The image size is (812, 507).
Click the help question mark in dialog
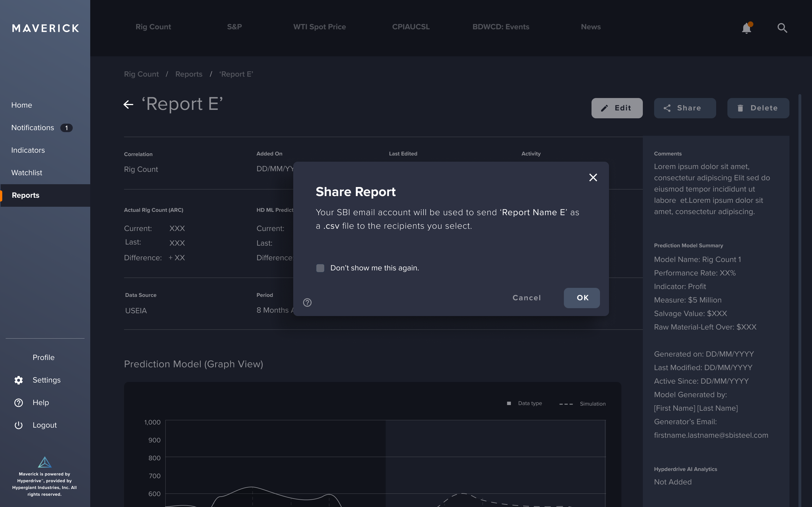pyautogui.click(x=307, y=303)
